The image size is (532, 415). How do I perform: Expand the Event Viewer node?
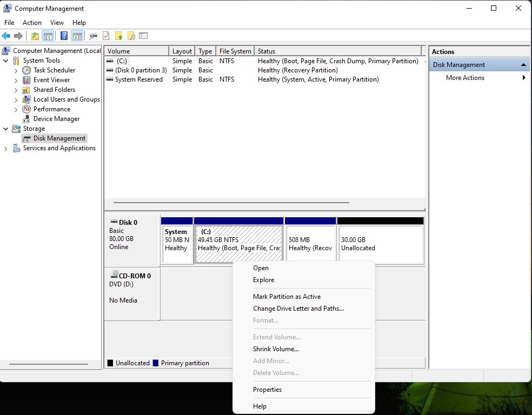pos(16,81)
